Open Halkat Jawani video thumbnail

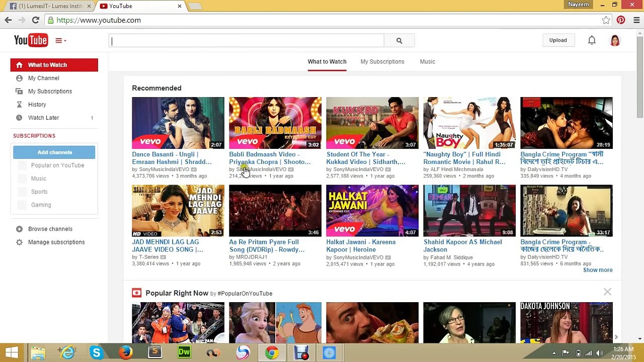tap(372, 211)
